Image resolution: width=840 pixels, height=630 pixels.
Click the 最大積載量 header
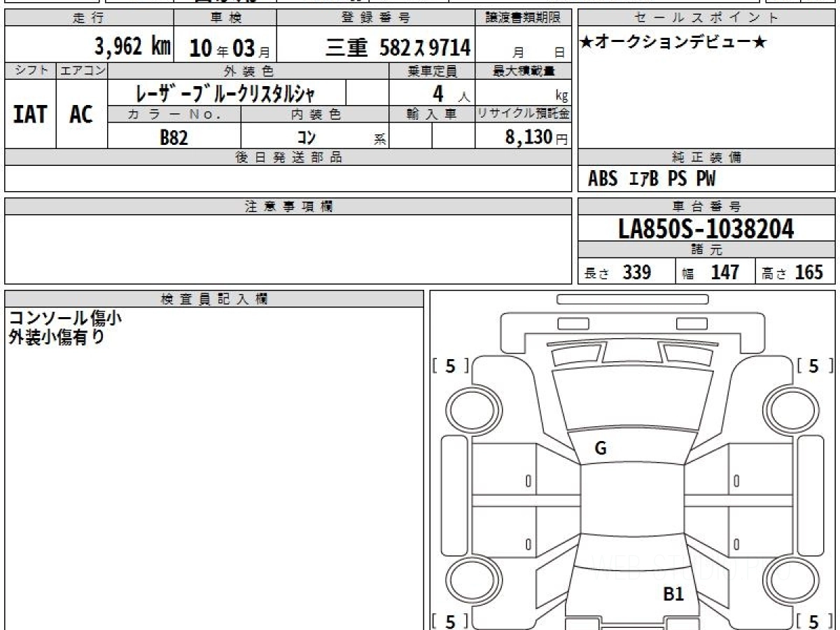pos(524,71)
